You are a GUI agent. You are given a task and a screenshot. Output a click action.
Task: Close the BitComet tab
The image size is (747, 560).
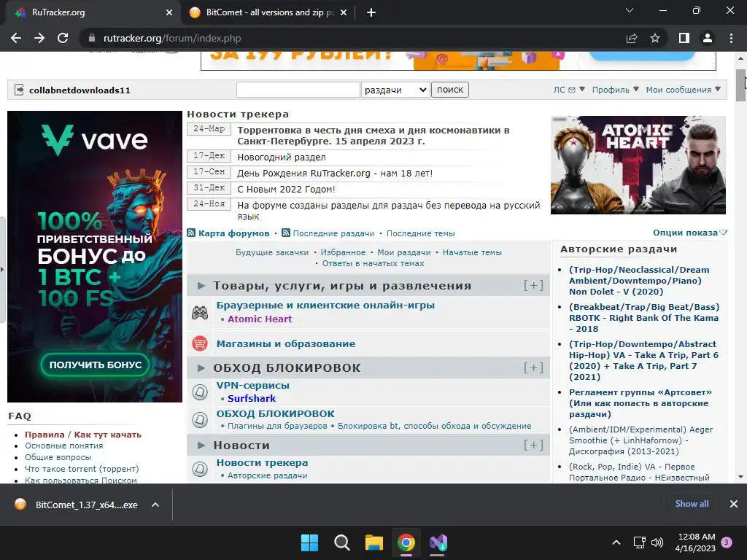tap(344, 12)
